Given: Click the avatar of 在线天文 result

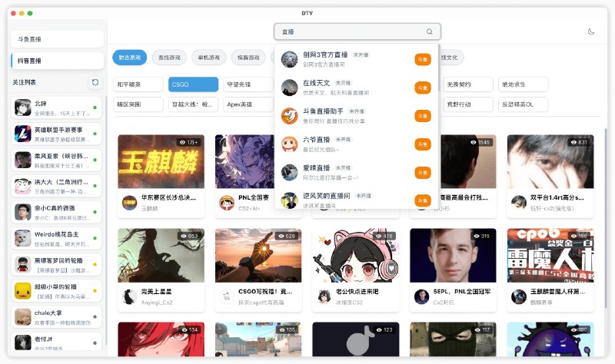Looking at the screenshot, I should [x=290, y=88].
